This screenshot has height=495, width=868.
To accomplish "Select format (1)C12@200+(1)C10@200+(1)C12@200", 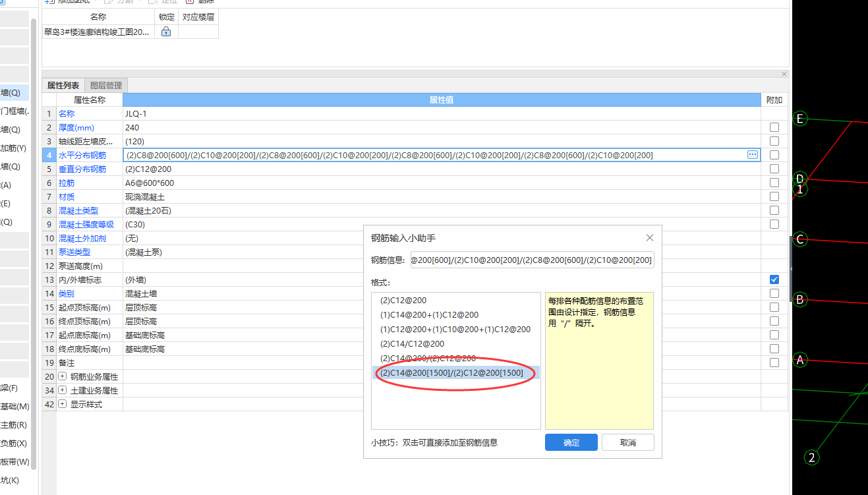I will pyautogui.click(x=455, y=330).
